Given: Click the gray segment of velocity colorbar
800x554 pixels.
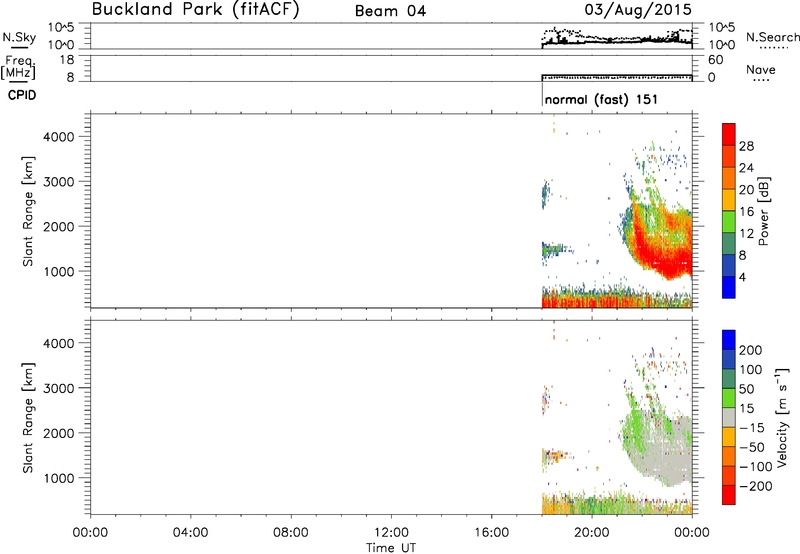Looking at the screenshot, I should (729, 418).
